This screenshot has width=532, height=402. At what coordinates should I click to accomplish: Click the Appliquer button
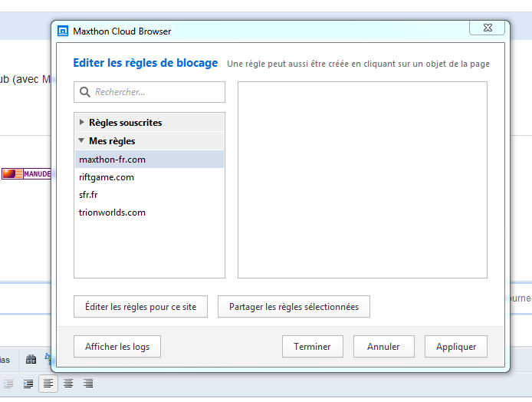(x=456, y=346)
